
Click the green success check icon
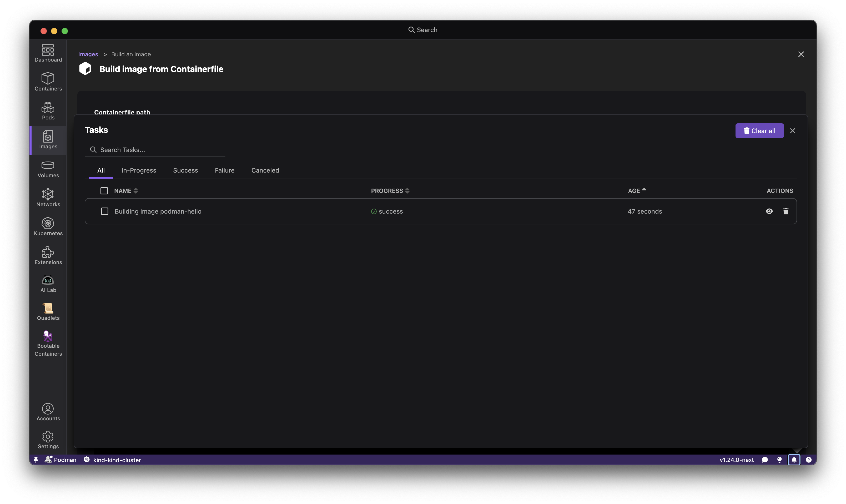pos(374,211)
